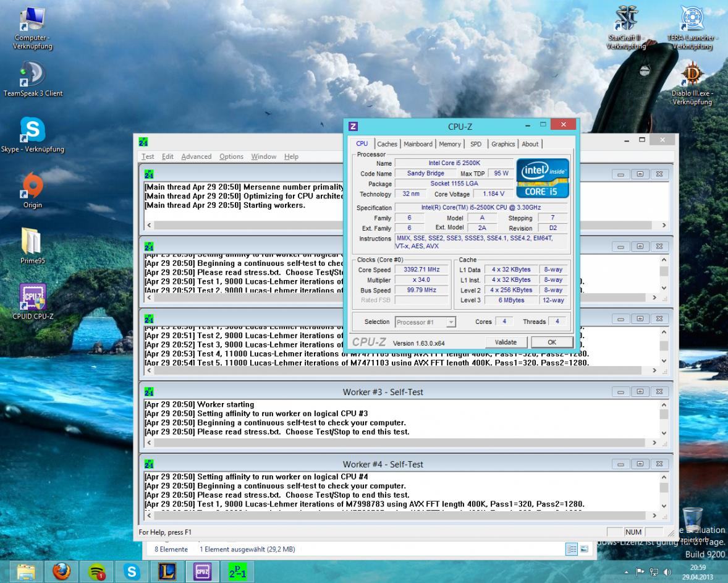Open the About tab in CPU-Z
728x583 pixels.
(x=530, y=144)
